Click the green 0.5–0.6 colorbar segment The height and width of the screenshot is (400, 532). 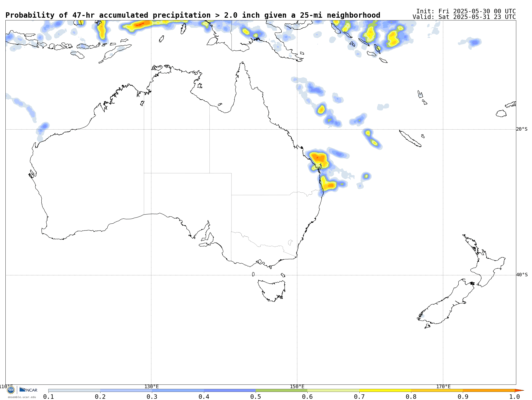(x=282, y=390)
